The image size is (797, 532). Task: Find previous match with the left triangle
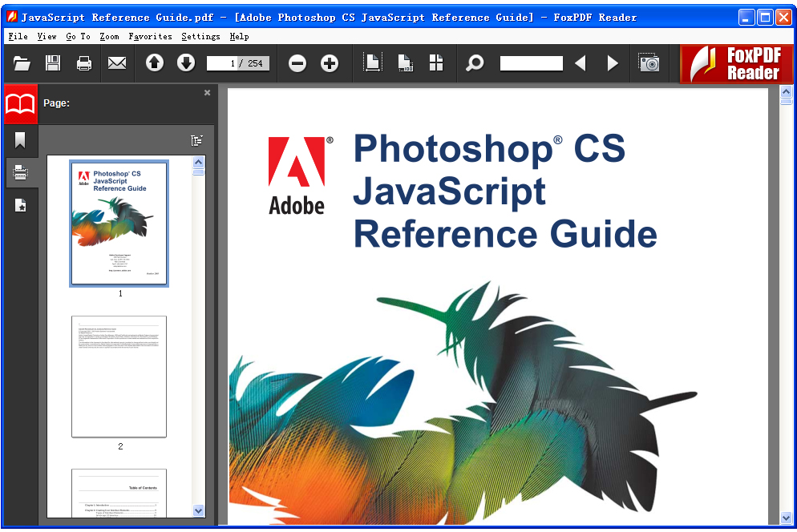click(x=581, y=63)
